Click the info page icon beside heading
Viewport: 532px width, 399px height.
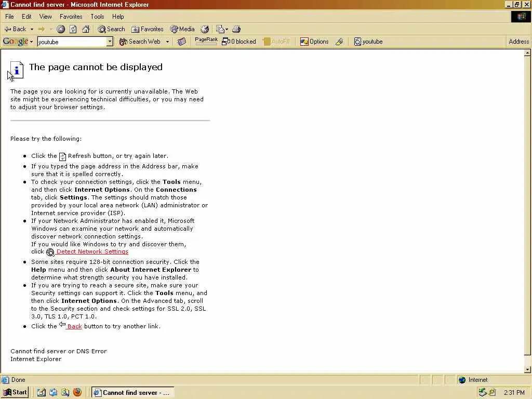tap(17, 70)
